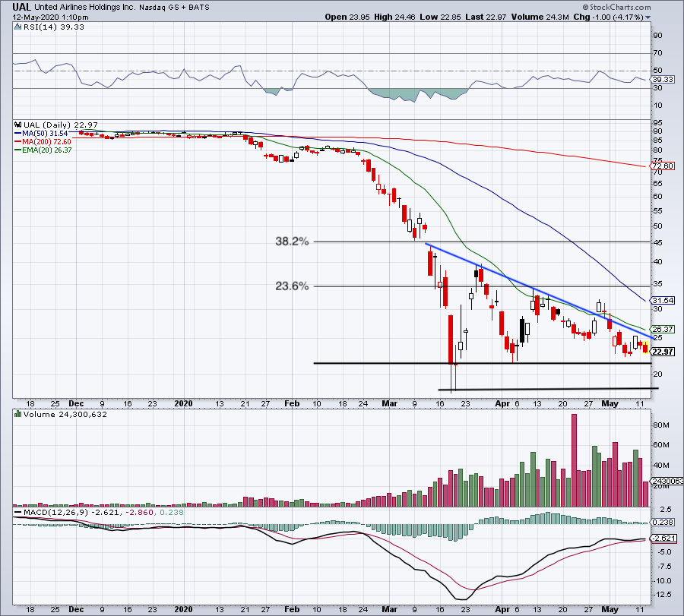
Task: Click the United Airlines Holdings Inc. company name
Action: (85, 7)
